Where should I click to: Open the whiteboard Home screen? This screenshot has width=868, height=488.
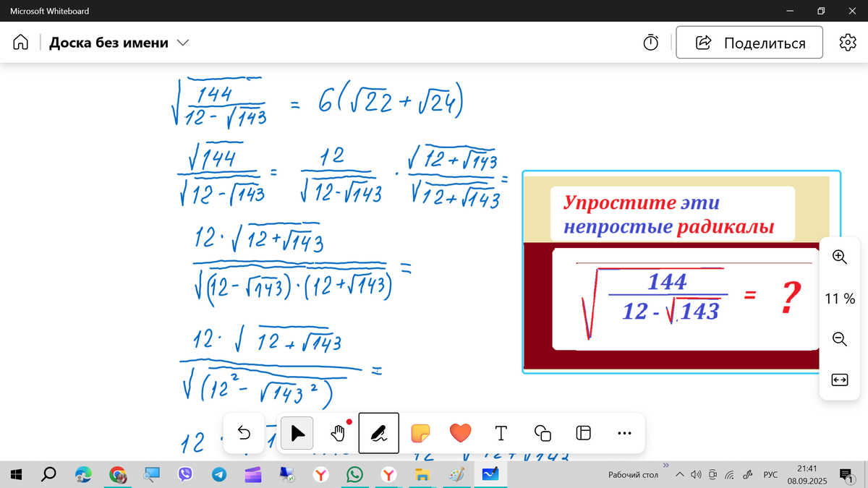click(x=20, y=42)
